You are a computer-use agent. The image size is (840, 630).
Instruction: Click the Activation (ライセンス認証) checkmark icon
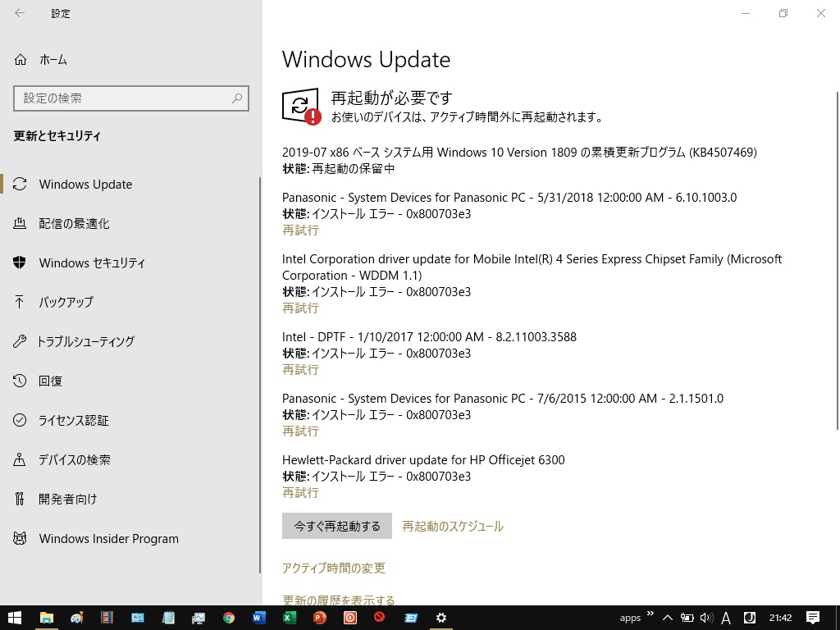pyautogui.click(x=20, y=420)
